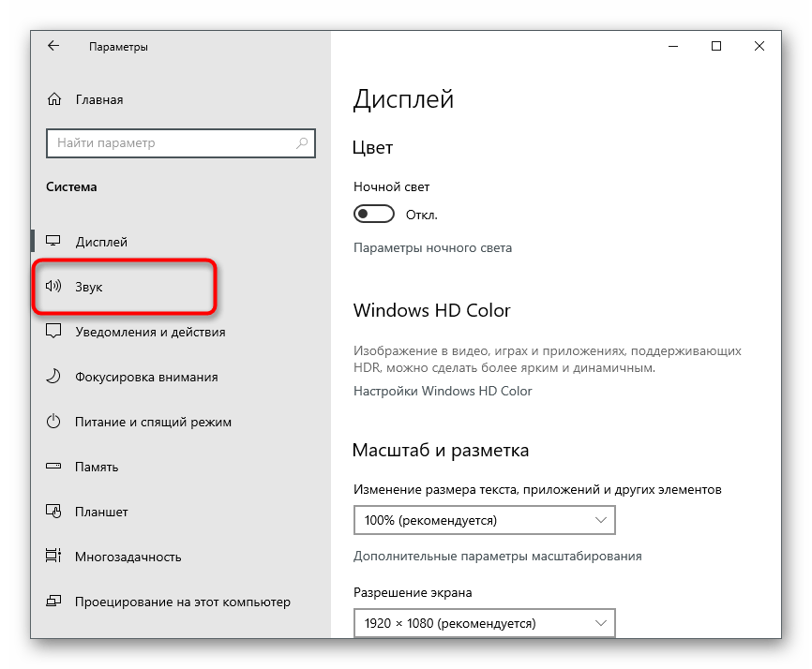Click the power icon for Питание и спящий режим

coord(54,422)
